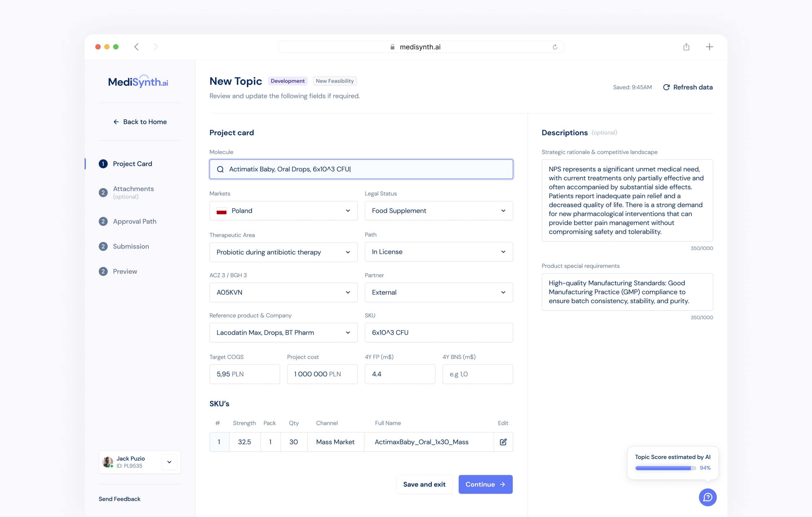The width and height of the screenshot is (812, 517).
Task: Click Jack Puzio's avatar picture
Action: click(x=108, y=462)
